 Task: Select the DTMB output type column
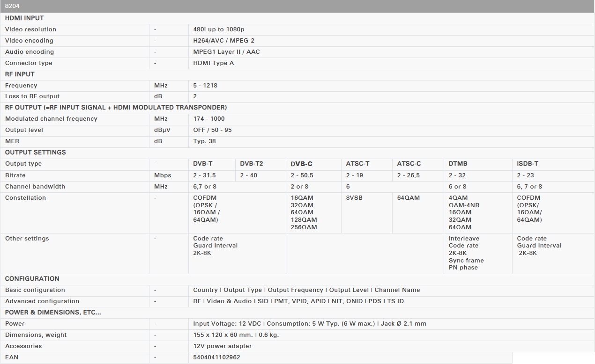pos(458,164)
